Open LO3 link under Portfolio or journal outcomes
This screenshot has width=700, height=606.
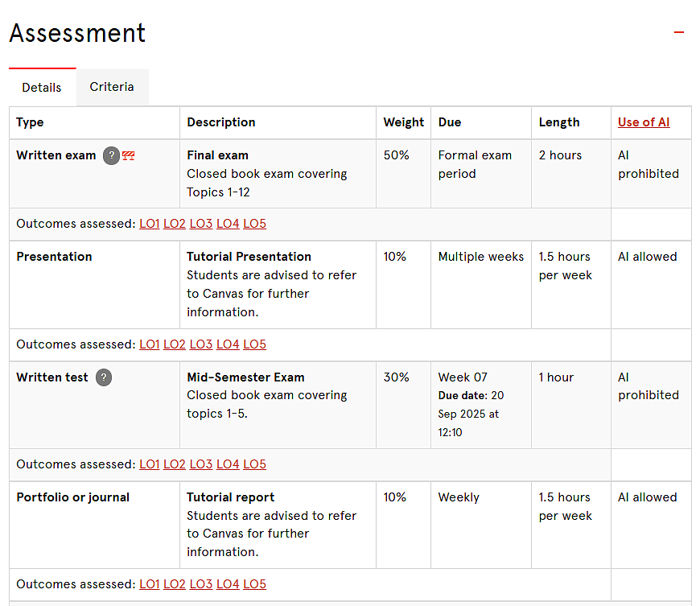pos(201,584)
